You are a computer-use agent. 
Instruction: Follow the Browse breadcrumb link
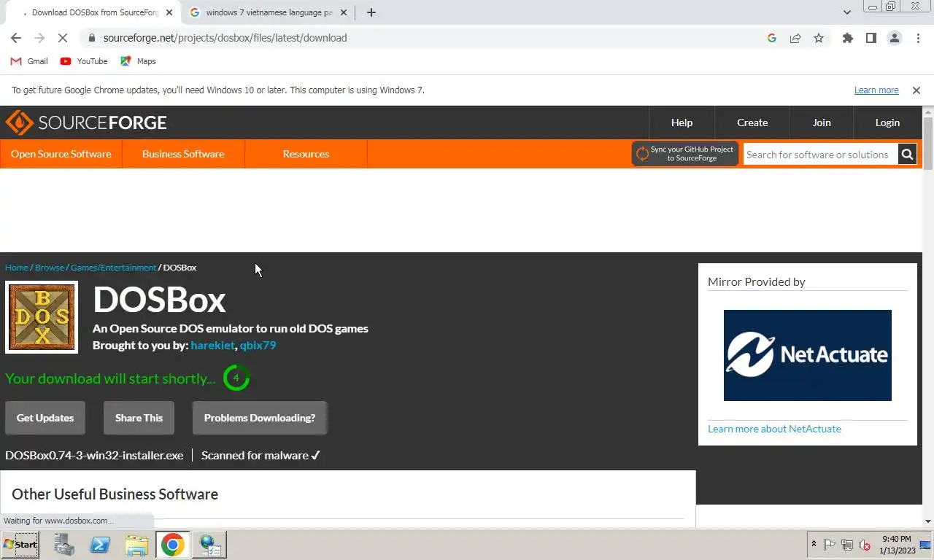(x=50, y=268)
